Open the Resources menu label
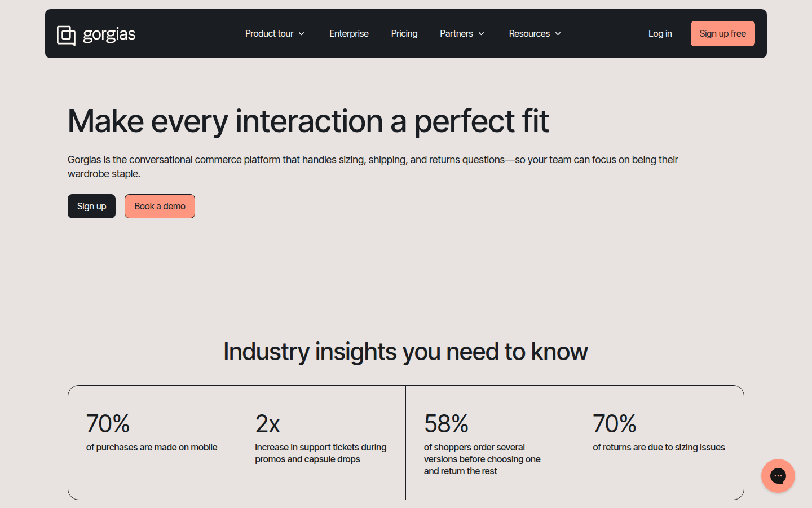The height and width of the screenshot is (508, 812). pos(529,34)
